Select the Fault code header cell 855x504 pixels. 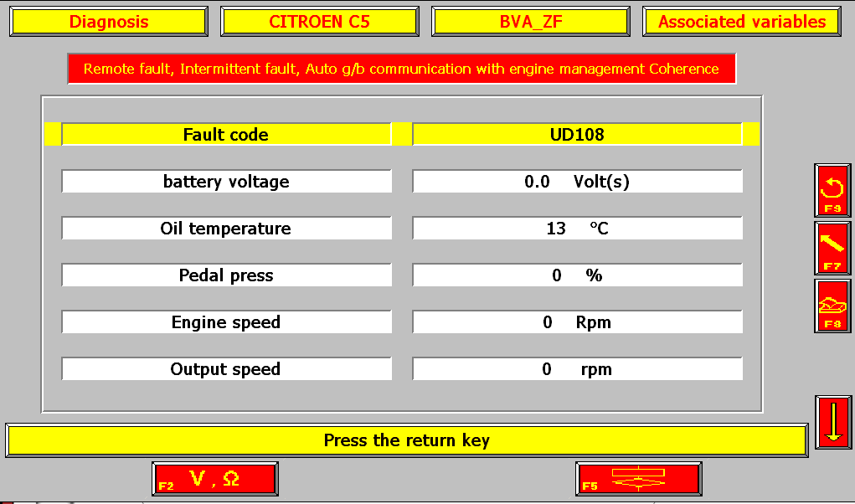point(226,135)
